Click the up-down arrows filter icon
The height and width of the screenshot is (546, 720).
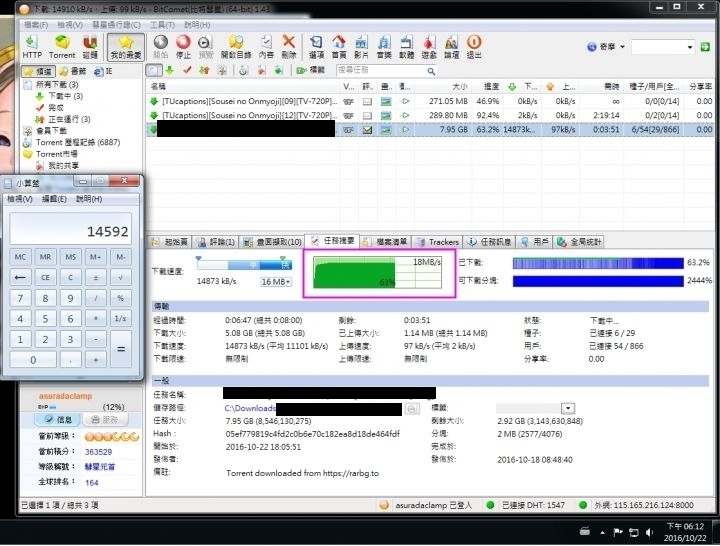205,70
